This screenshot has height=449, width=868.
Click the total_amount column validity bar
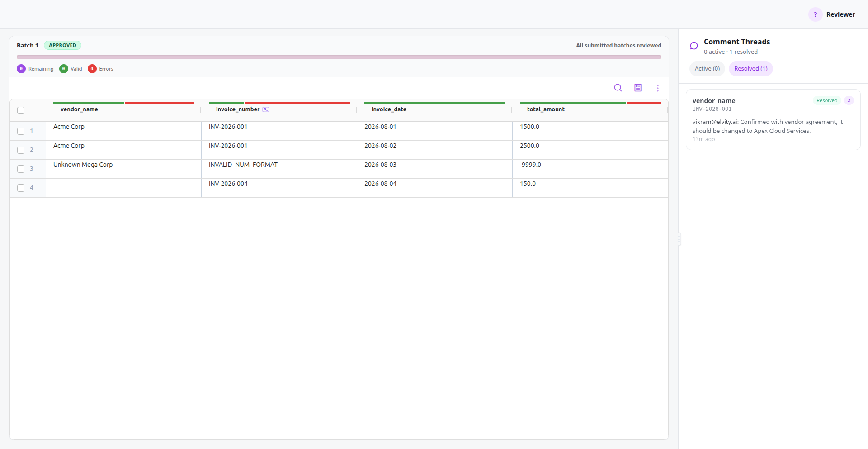[590, 103]
